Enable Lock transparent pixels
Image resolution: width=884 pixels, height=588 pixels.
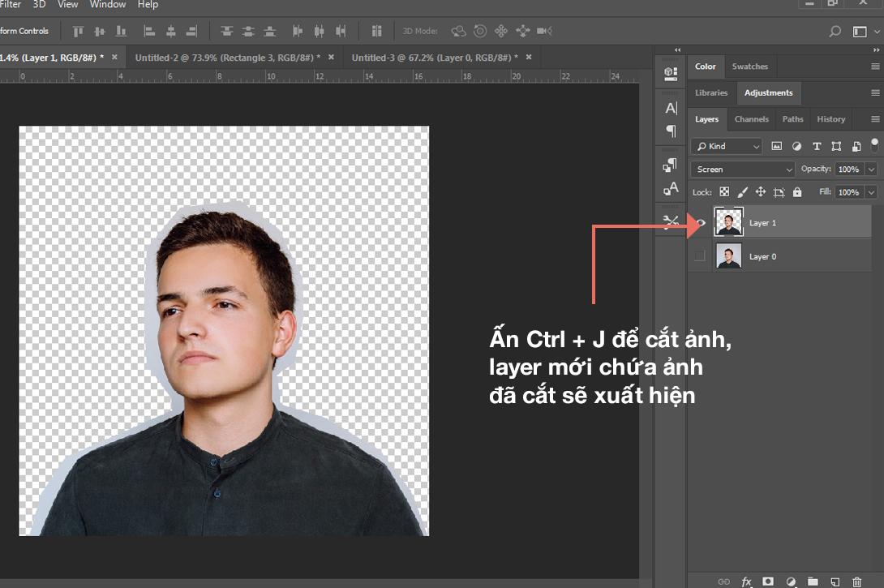click(x=723, y=192)
